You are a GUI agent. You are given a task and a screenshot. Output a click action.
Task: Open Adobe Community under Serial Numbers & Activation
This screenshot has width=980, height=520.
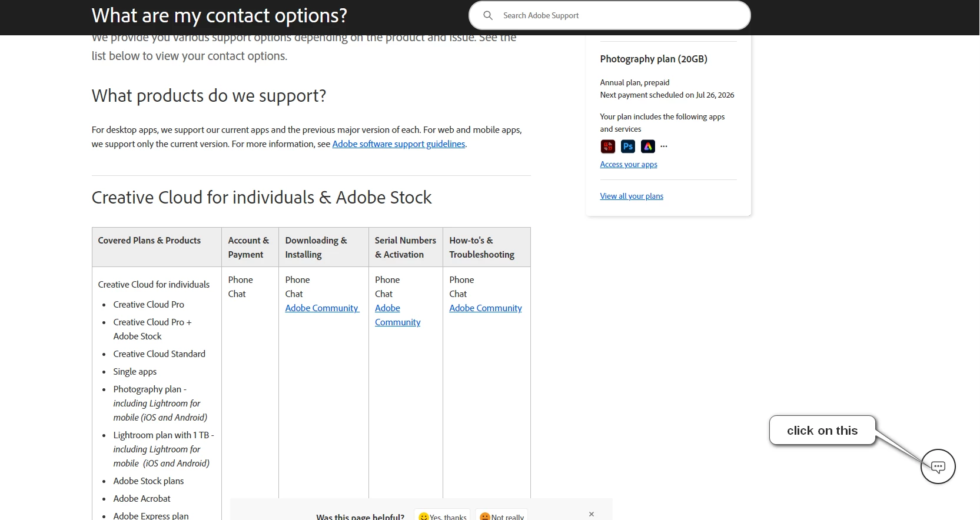[397, 315]
